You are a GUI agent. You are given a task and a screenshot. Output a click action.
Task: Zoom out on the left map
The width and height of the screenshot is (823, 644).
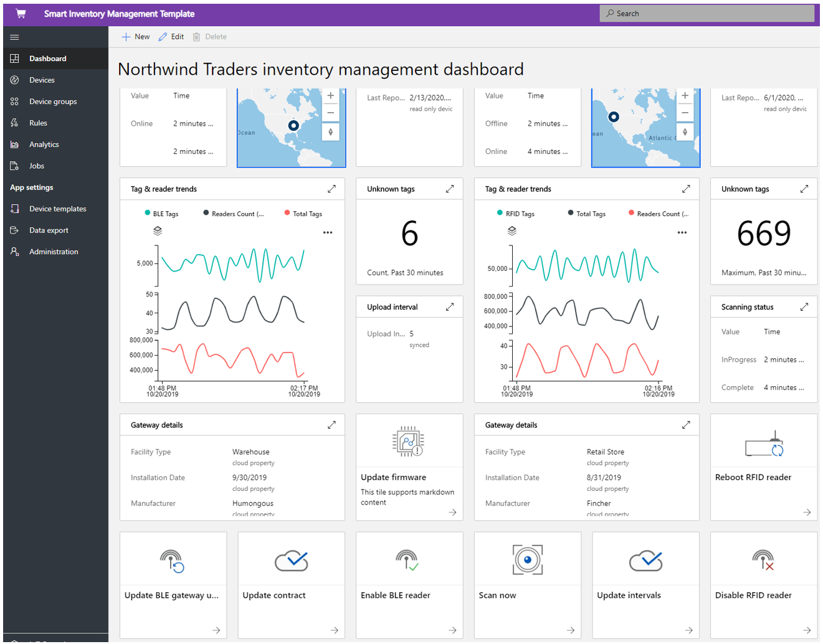pyautogui.click(x=330, y=113)
